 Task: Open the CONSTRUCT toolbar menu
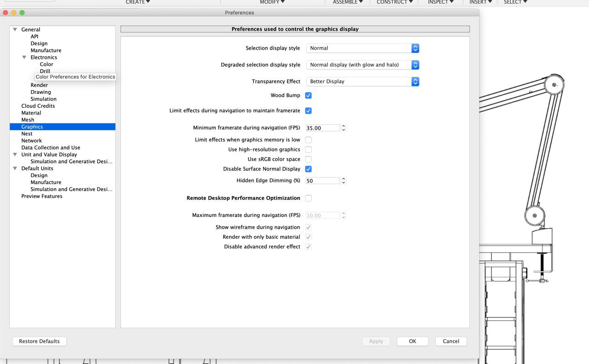tap(395, 2)
